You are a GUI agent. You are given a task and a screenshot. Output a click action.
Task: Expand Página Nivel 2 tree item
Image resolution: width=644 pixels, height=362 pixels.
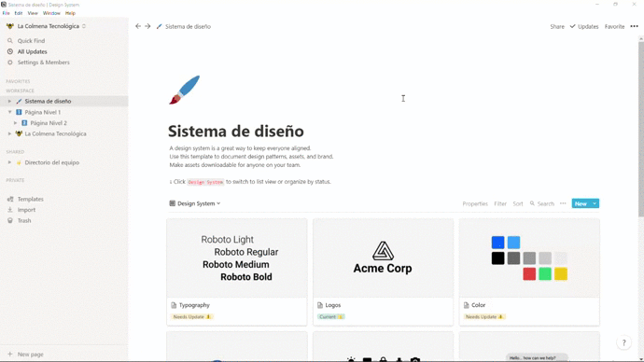pyautogui.click(x=16, y=123)
